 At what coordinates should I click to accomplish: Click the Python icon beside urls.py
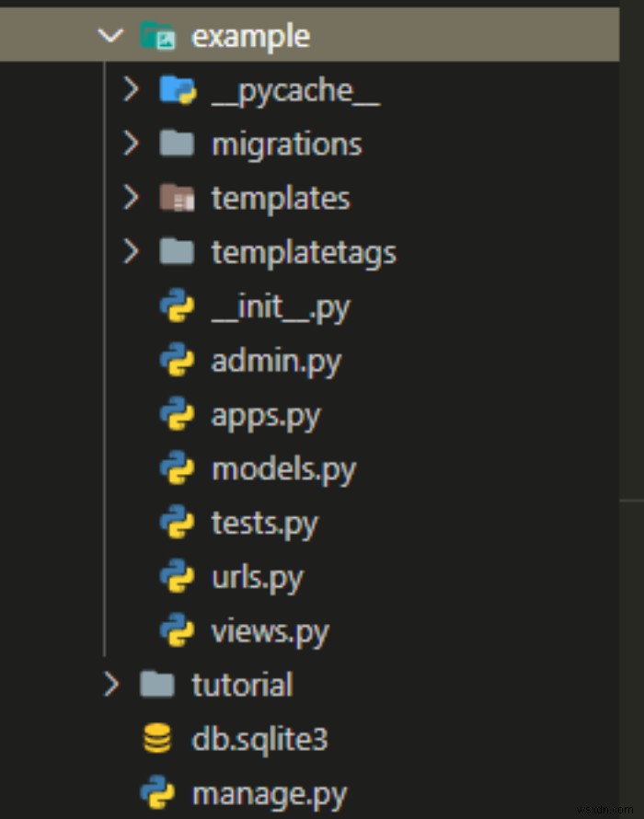tap(179, 577)
